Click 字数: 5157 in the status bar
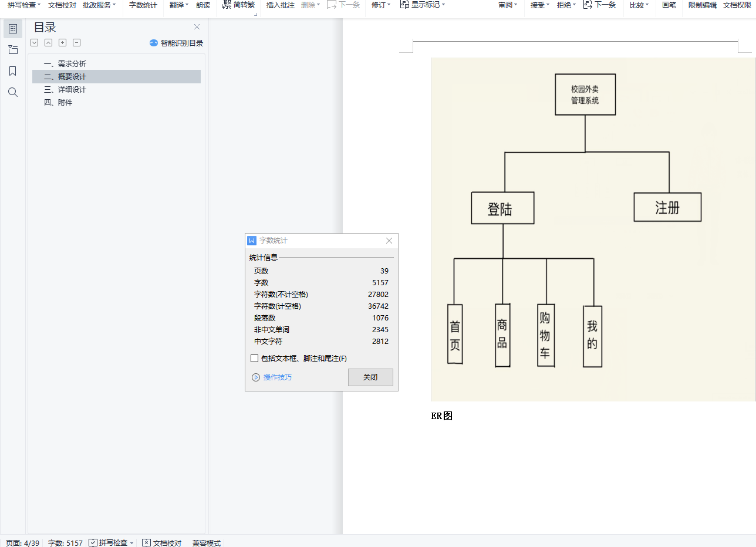756x547 pixels. pos(65,543)
